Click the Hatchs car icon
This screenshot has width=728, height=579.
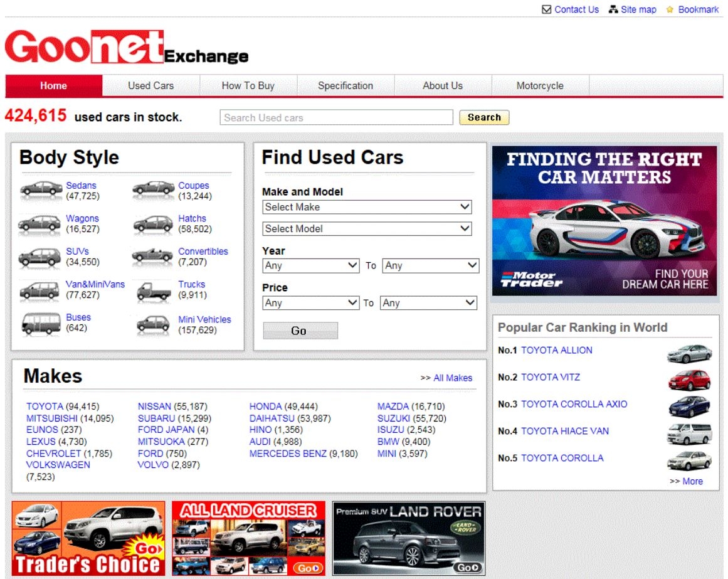click(153, 224)
